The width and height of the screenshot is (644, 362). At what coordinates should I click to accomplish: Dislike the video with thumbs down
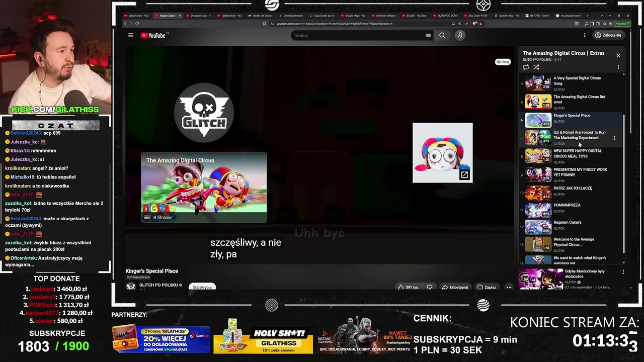(x=430, y=287)
